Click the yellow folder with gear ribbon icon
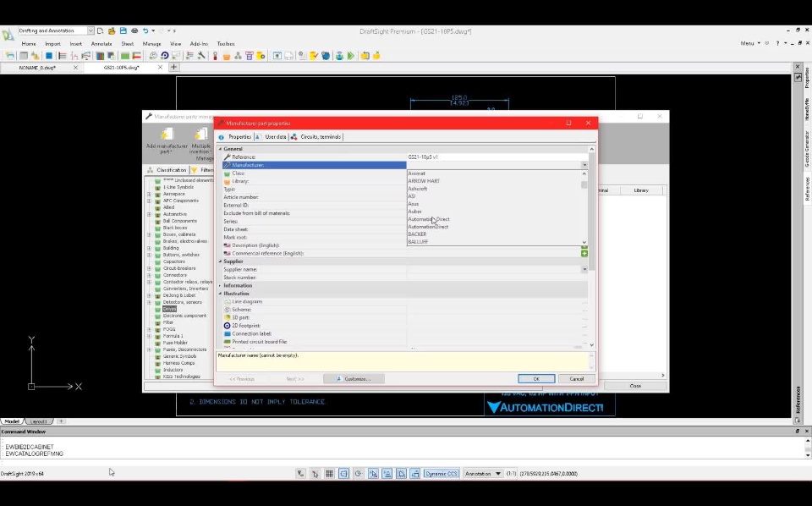This screenshot has width=812, height=506. tap(261, 55)
